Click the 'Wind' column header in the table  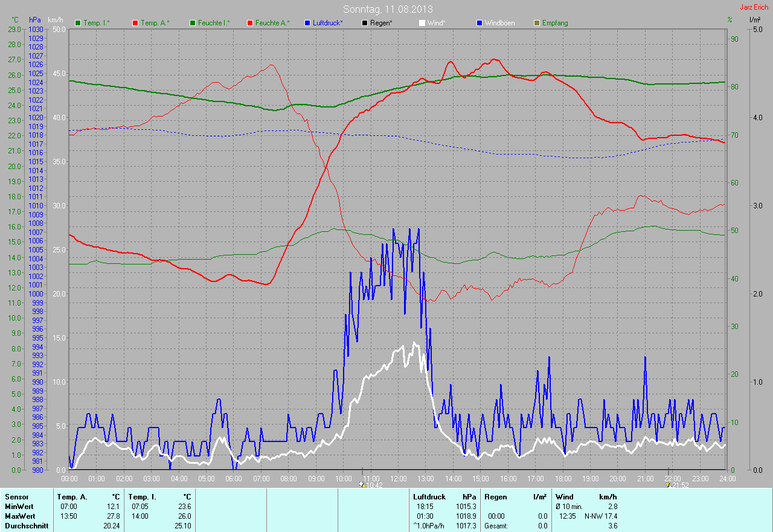(x=565, y=497)
